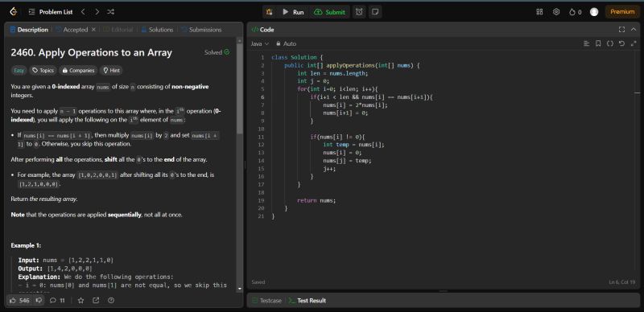Viewport: 644px width, 312px height.
Task: Click the Ln 6, Col 19 status
Action: click(621, 282)
